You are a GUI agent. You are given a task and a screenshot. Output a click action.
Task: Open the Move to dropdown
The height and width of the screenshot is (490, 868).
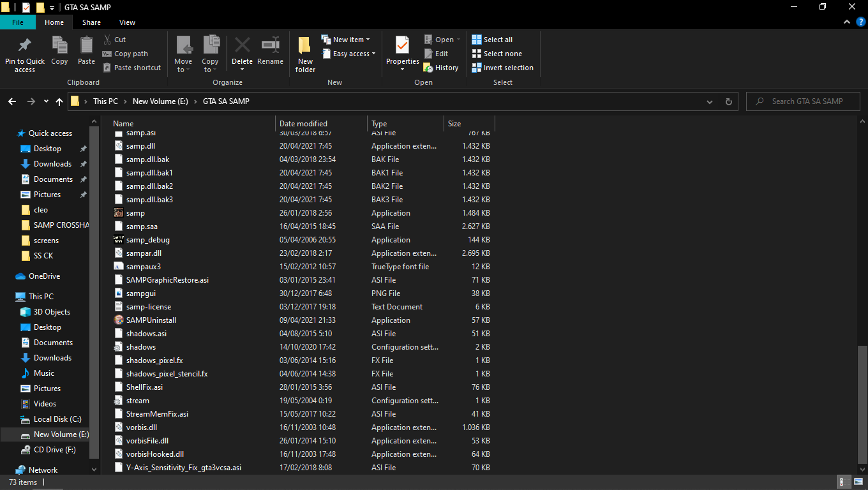tap(183, 54)
